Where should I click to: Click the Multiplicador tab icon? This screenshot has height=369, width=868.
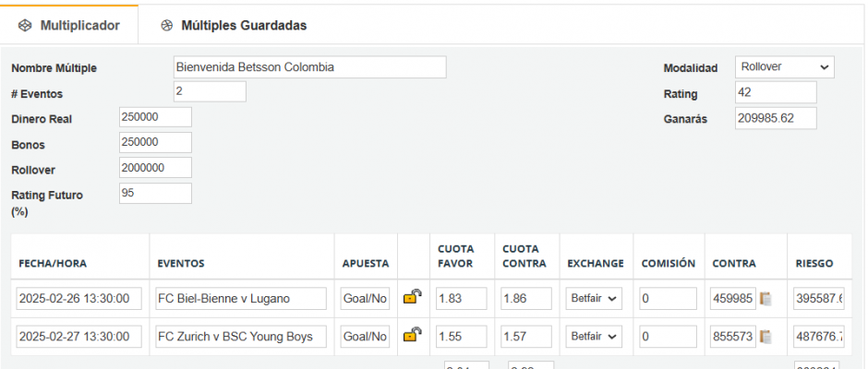(x=26, y=26)
